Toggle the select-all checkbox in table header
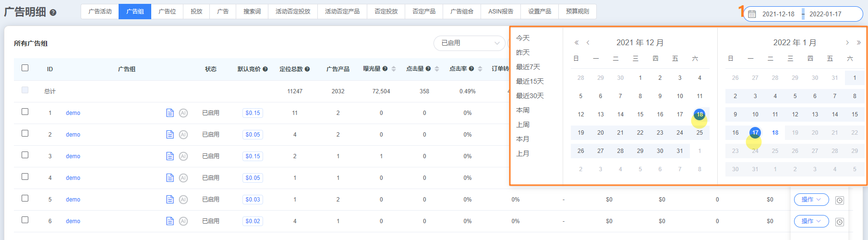The height and width of the screenshot is (240, 868). point(25,68)
